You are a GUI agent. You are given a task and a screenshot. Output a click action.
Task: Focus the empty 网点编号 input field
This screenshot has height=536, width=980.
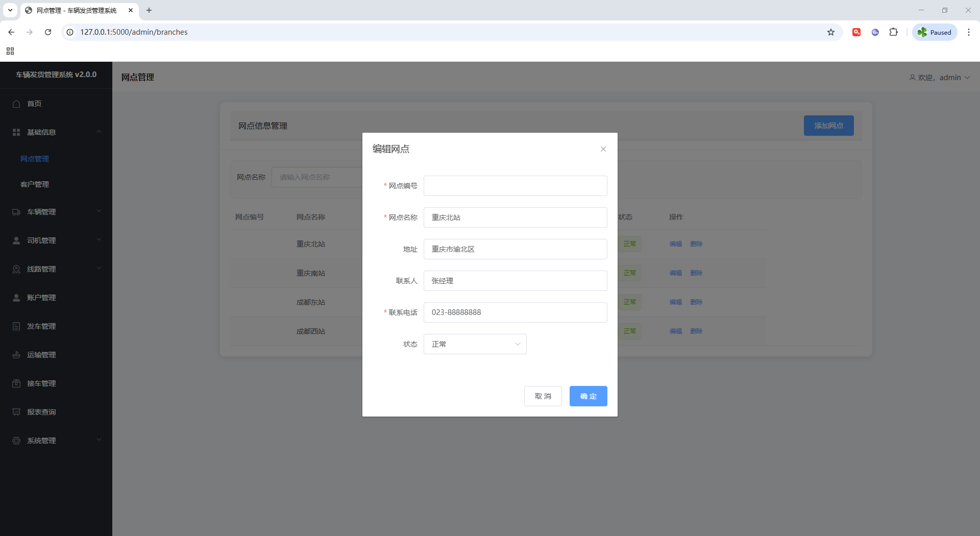[x=515, y=186]
